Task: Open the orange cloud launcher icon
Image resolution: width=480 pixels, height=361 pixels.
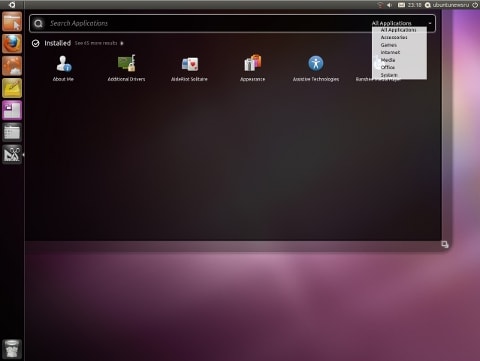Action: tap(12, 66)
